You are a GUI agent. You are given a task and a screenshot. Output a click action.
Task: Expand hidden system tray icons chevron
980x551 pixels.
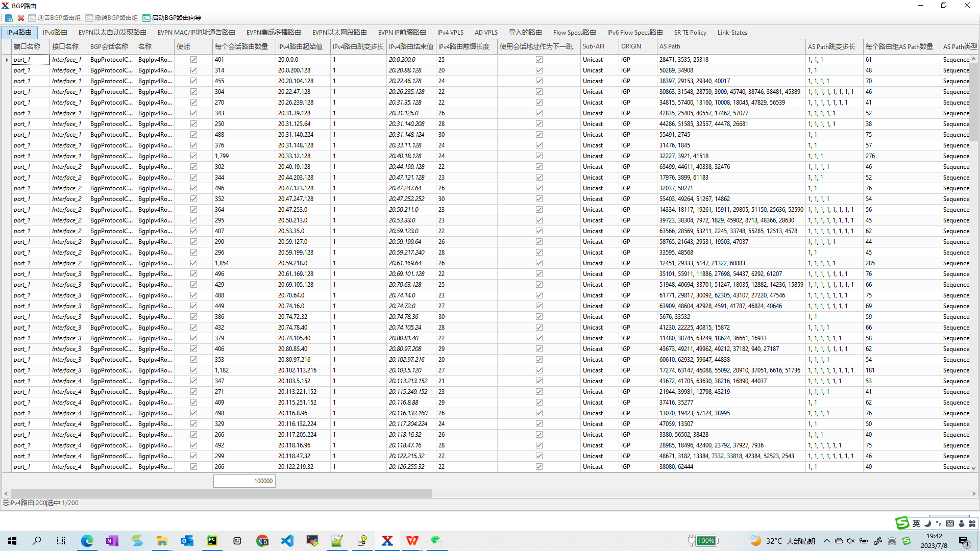(x=826, y=541)
